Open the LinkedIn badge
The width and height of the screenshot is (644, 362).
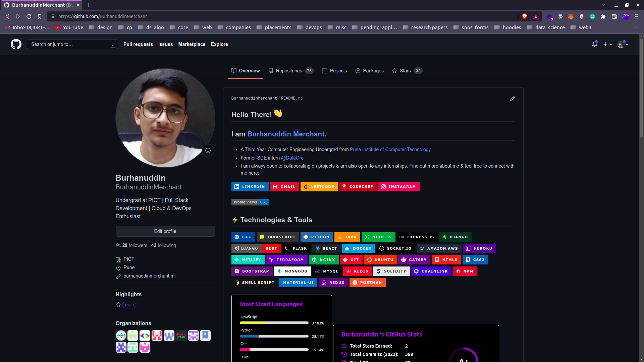coord(250,187)
